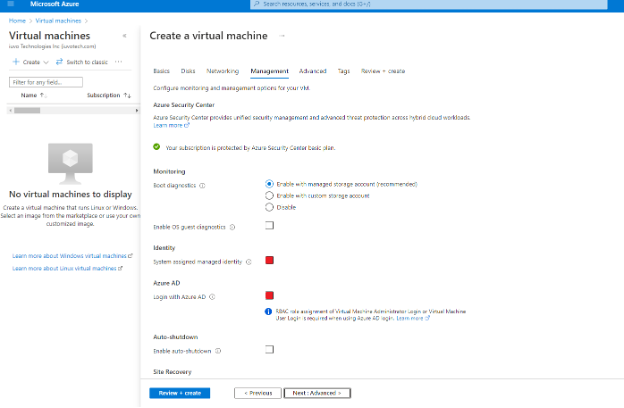The height and width of the screenshot is (408, 624).
Task: Sort by Subscription column arrows
Action: tap(127, 95)
